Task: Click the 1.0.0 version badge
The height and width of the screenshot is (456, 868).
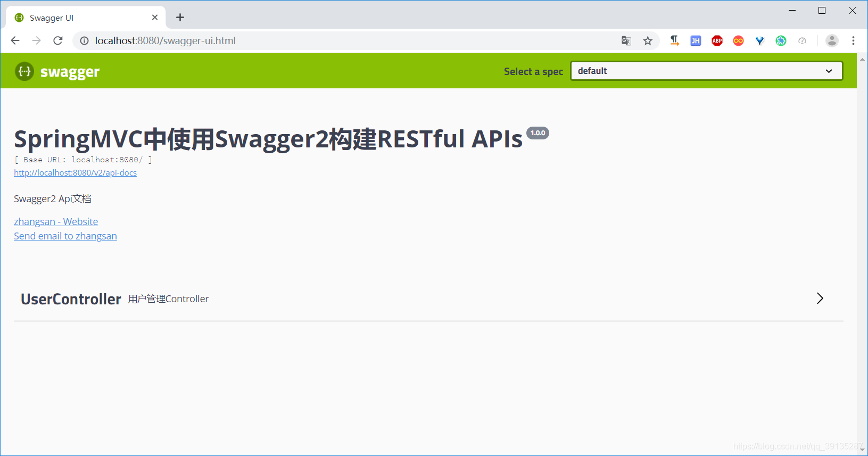Action: [x=538, y=133]
